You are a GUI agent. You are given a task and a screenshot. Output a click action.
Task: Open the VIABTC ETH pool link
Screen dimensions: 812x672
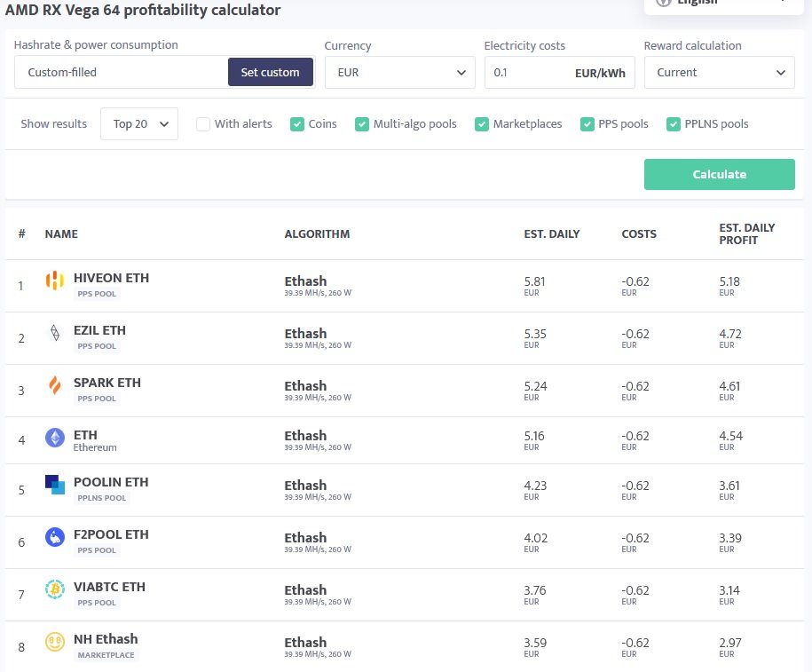109,587
